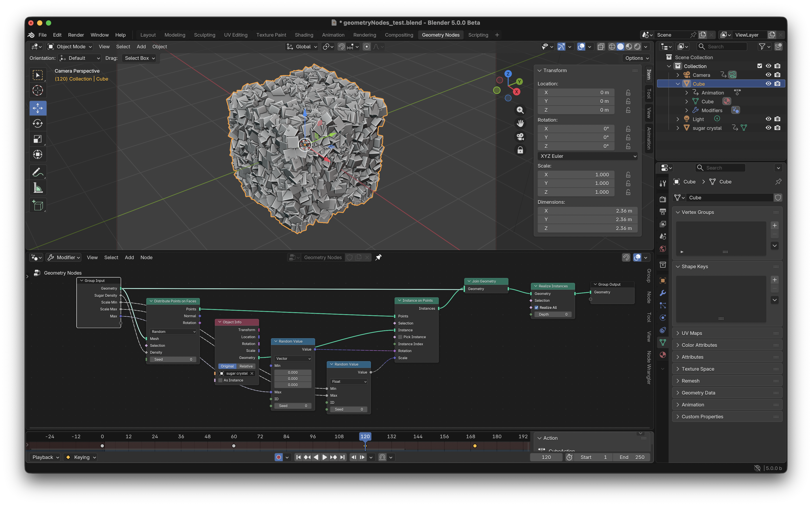Expand the UV Maps panel

pos(692,333)
